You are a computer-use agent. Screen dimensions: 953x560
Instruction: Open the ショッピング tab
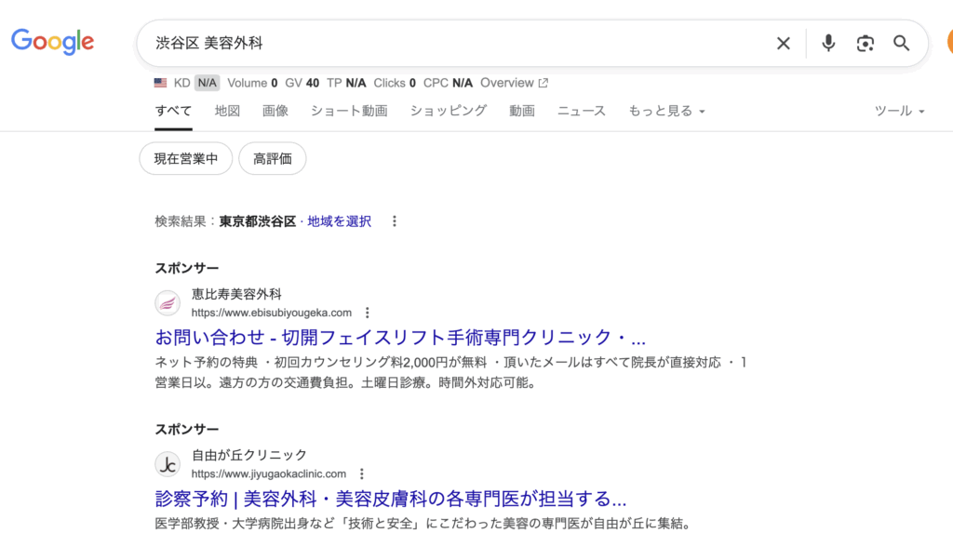pos(449,111)
